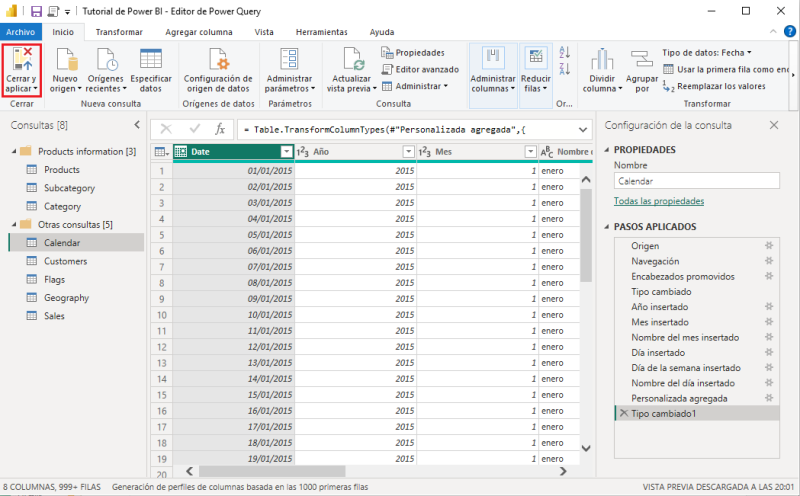The width and height of the screenshot is (800, 496).
Task: Click Todas las propiedades link
Action: pos(659,201)
